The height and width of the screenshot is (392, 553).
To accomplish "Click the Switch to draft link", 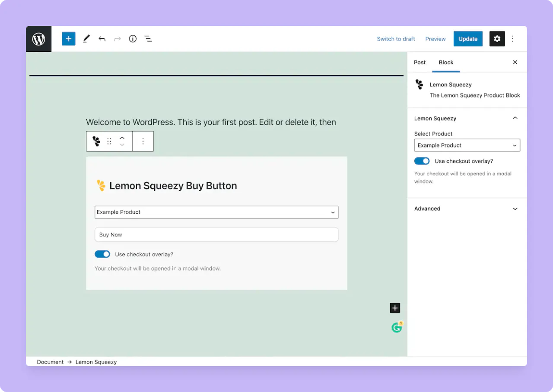I will [x=396, y=38].
